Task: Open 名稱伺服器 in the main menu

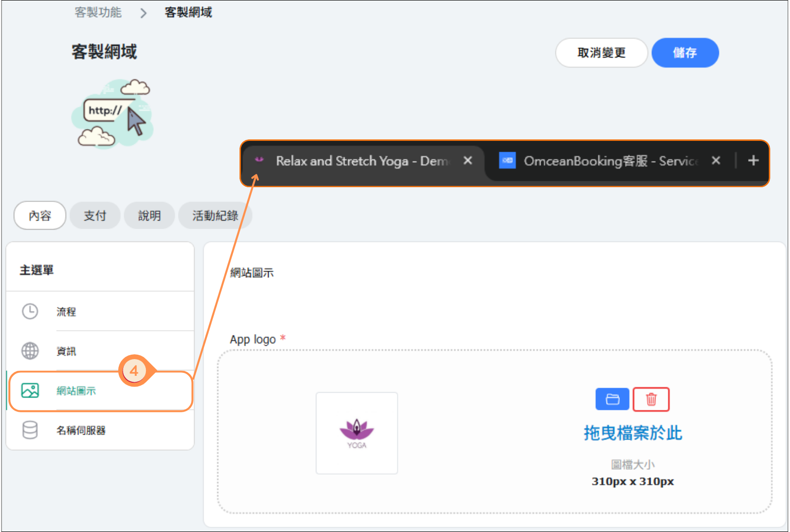Action: (x=81, y=431)
